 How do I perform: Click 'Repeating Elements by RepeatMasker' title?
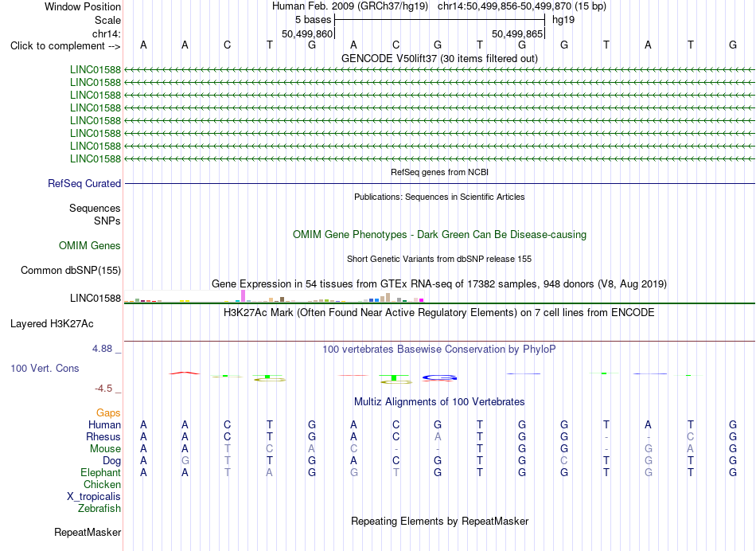(x=439, y=521)
